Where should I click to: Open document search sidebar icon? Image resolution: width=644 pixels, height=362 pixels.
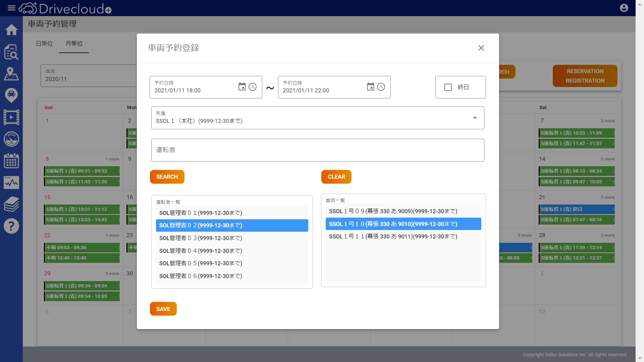tap(11, 52)
